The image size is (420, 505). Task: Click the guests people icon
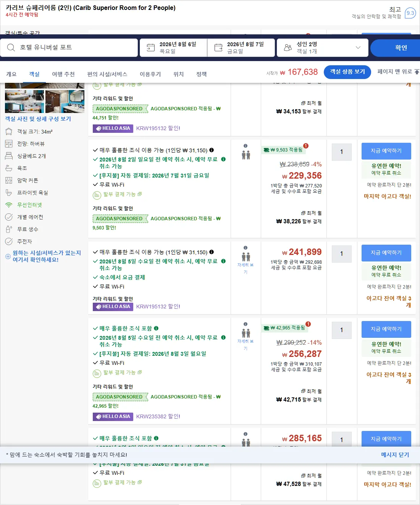click(x=288, y=47)
